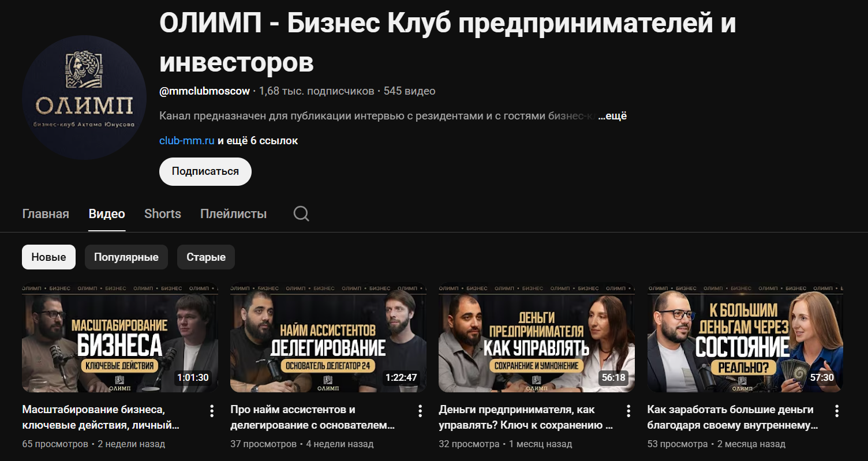Switch to the Главная tab
The image size is (868, 461).
pos(46,214)
